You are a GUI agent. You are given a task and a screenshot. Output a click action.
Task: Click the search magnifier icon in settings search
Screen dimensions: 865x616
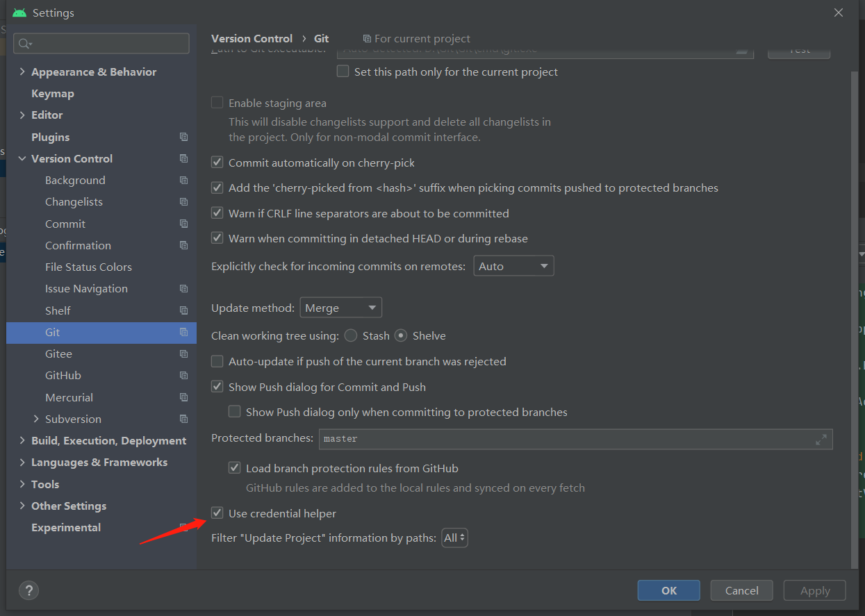[24, 44]
